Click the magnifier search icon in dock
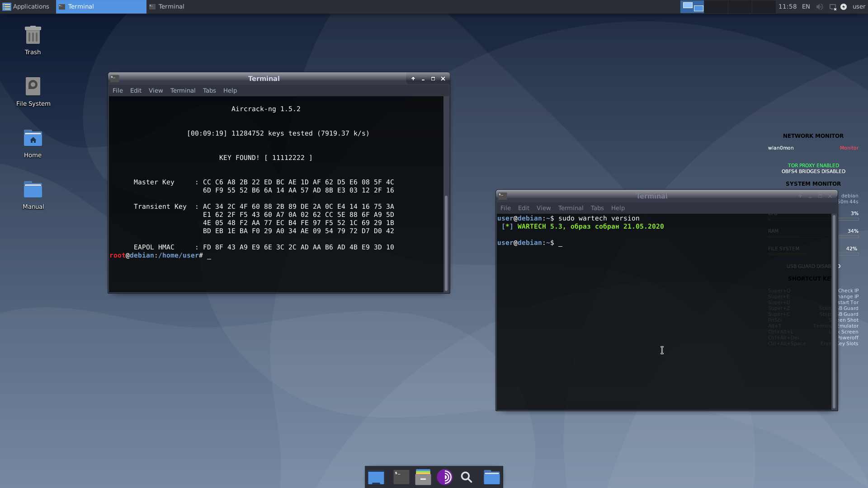This screenshot has width=868, height=488. click(467, 477)
